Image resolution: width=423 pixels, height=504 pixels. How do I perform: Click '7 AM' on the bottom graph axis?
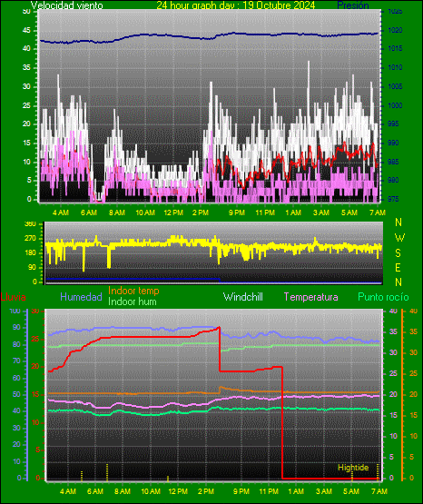pyautogui.click(x=379, y=491)
